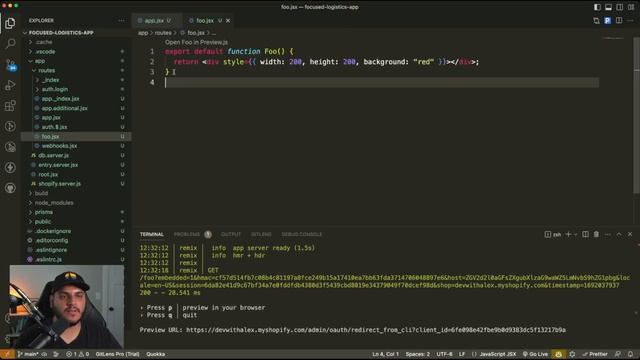The height and width of the screenshot is (360, 640).
Task: Toggle primary side bar visibility
Action: pos(597,7)
